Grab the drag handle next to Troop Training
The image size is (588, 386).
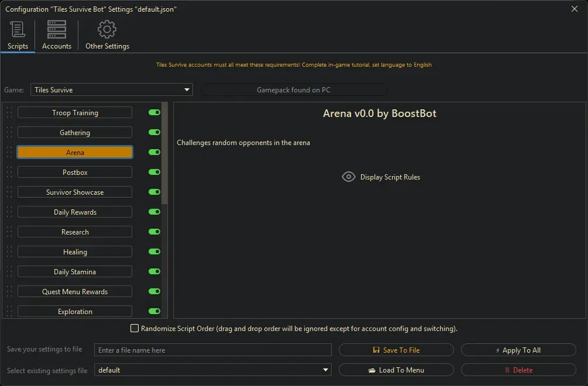coord(9,113)
